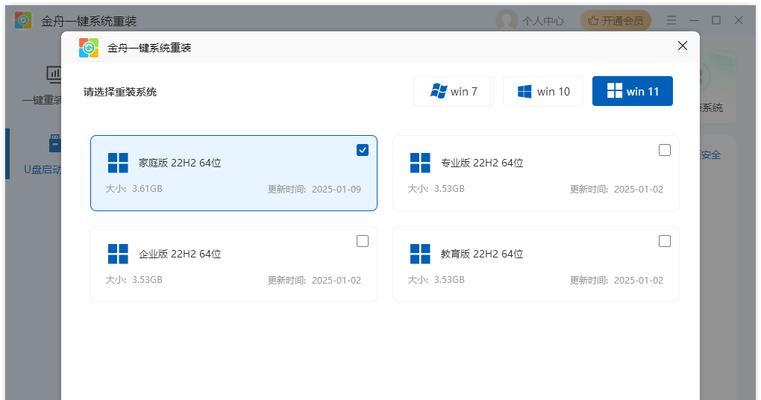Uncheck 家庭版 22H2 64位 checkbox

[363, 150]
